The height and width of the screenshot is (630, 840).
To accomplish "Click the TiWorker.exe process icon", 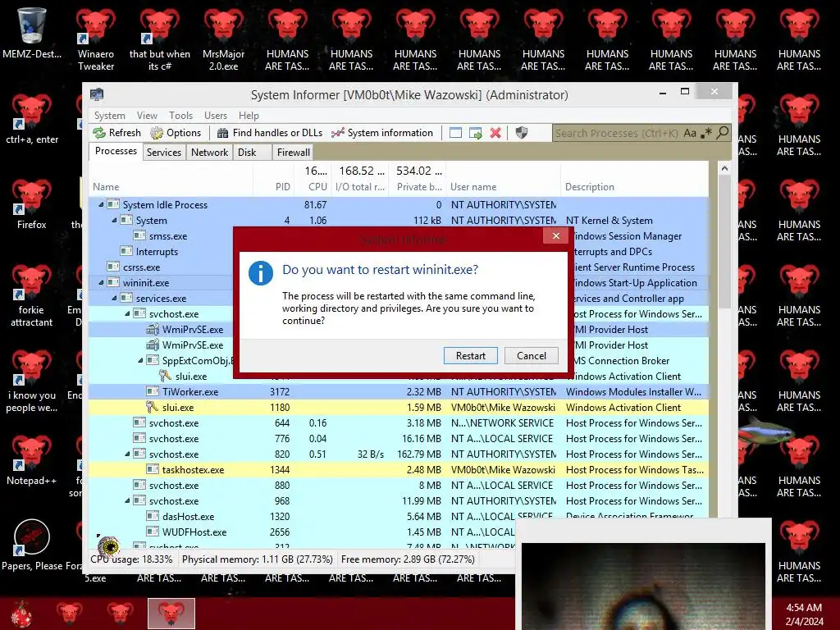I will click(153, 391).
